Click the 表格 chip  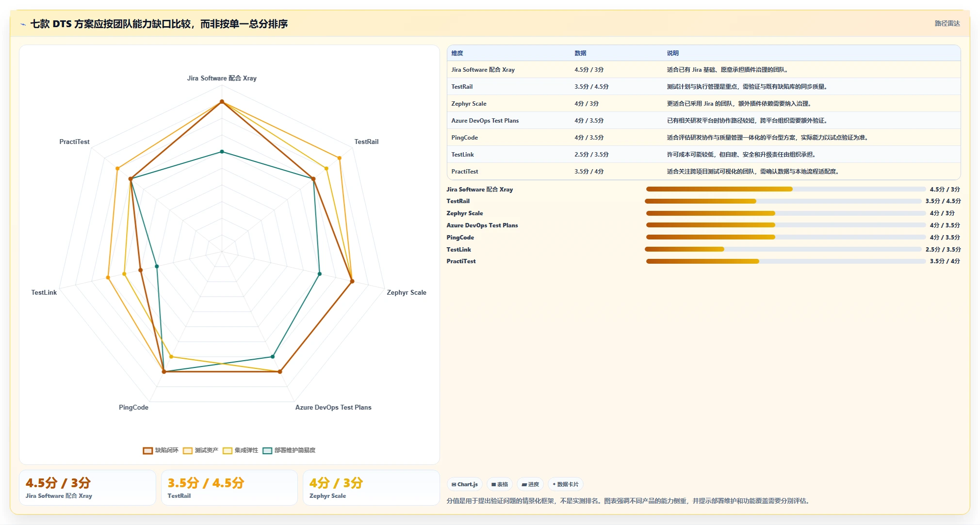pos(500,484)
